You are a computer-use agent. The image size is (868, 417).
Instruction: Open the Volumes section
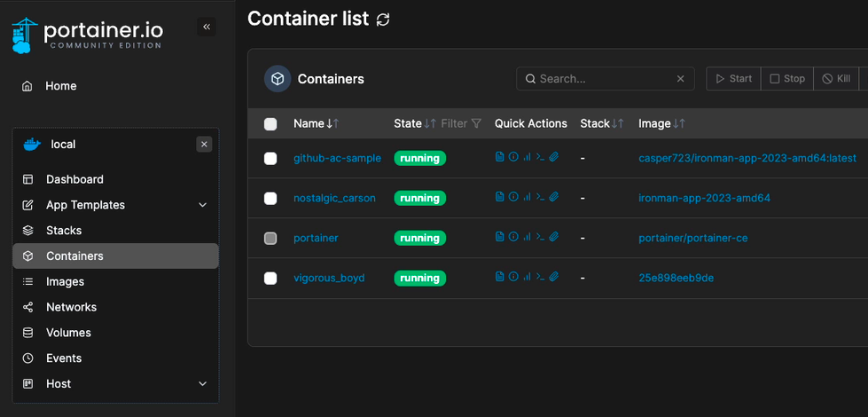68,333
